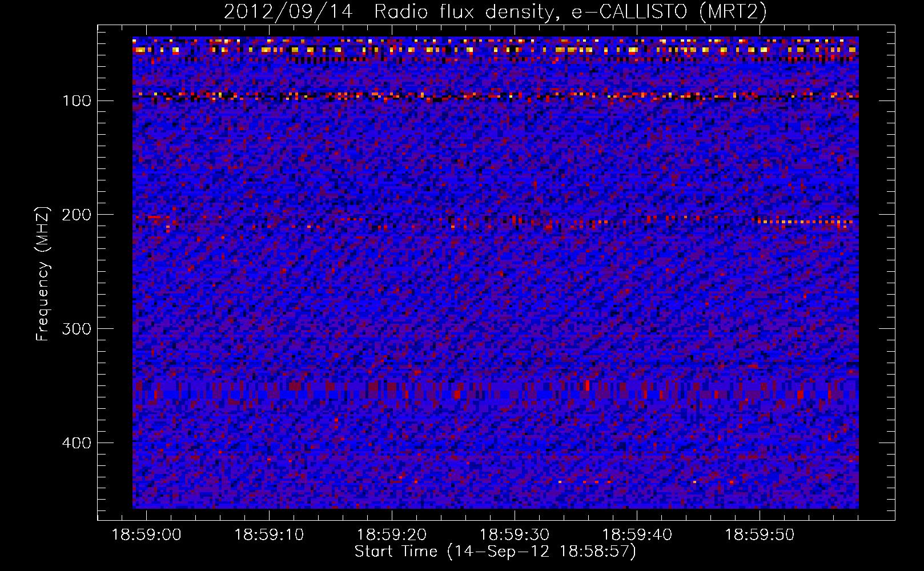Click the '18:59:10' time tick label

[269, 535]
